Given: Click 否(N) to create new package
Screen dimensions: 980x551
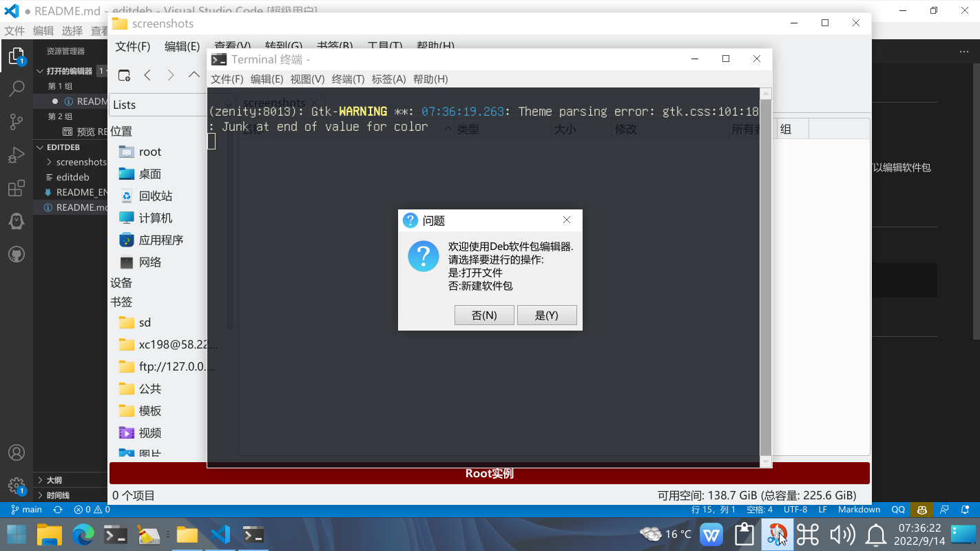Looking at the screenshot, I should [x=484, y=315].
